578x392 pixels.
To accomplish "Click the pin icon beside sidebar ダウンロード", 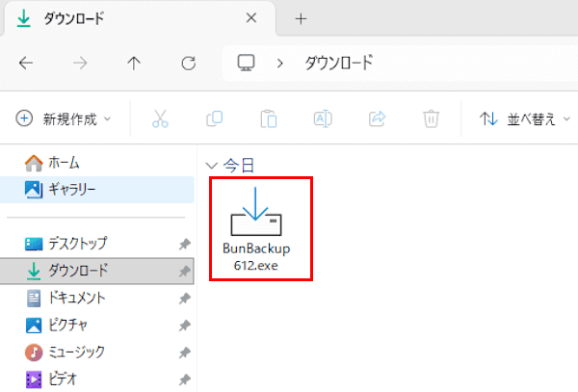I will tap(185, 272).
